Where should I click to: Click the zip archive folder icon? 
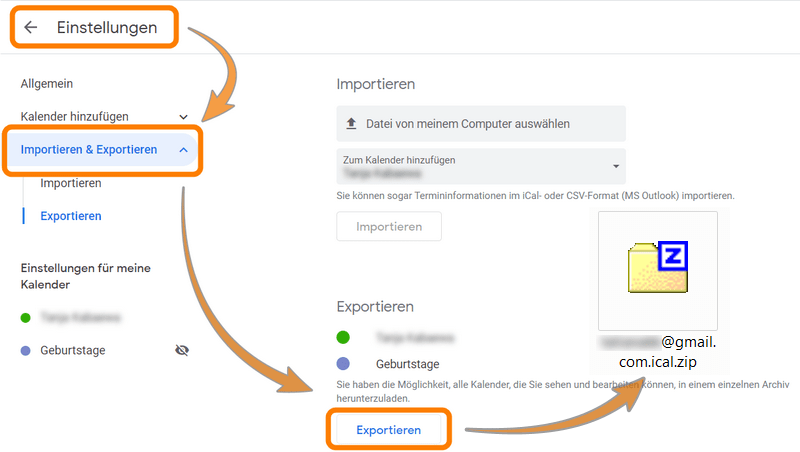coord(658,267)
